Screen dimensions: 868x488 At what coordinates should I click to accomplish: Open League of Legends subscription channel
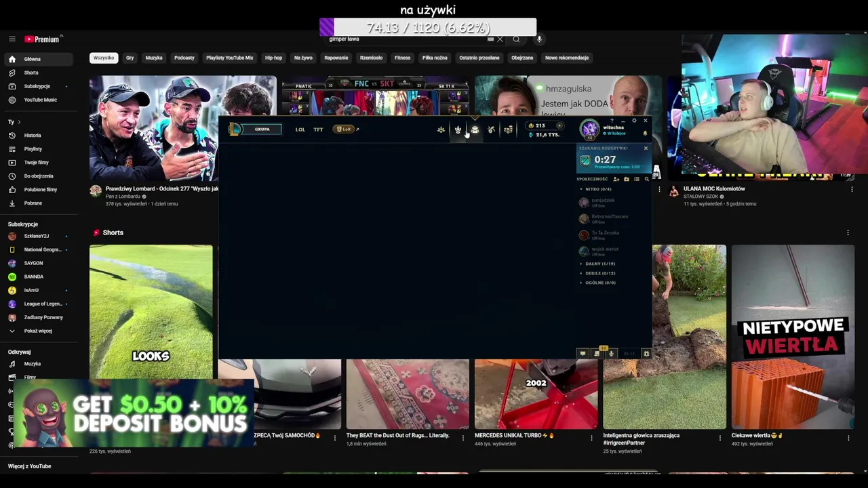[x=39, y=304]
